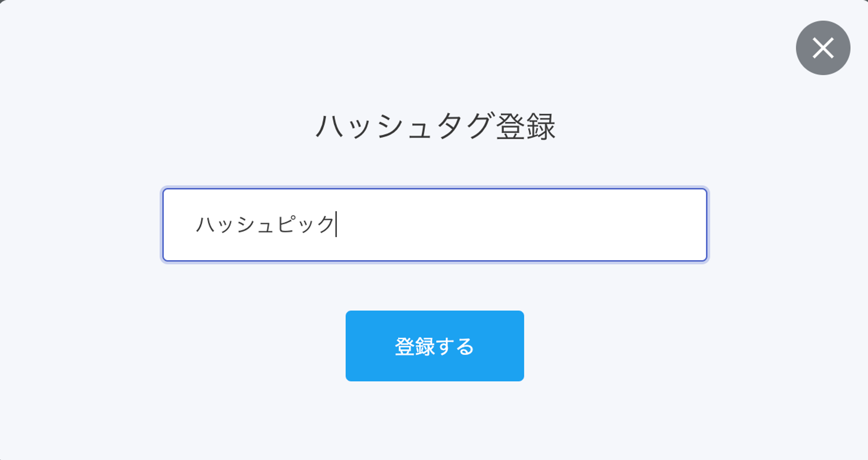Viewport: 868px width, 460px height.
Task: Close the hashtag registration dialog
Action: coord(822,48)
